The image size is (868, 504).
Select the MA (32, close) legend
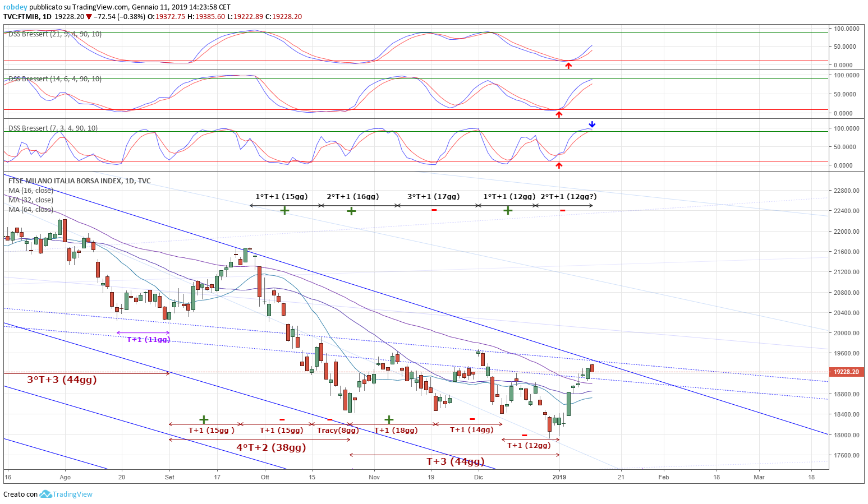[31, 200]
